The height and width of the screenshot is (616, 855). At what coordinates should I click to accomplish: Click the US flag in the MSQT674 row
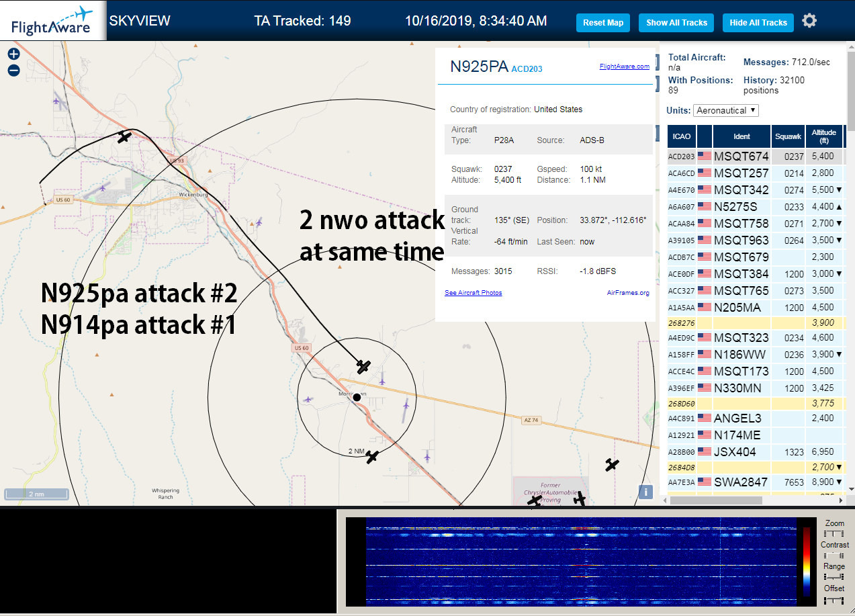tap(705, 157)
